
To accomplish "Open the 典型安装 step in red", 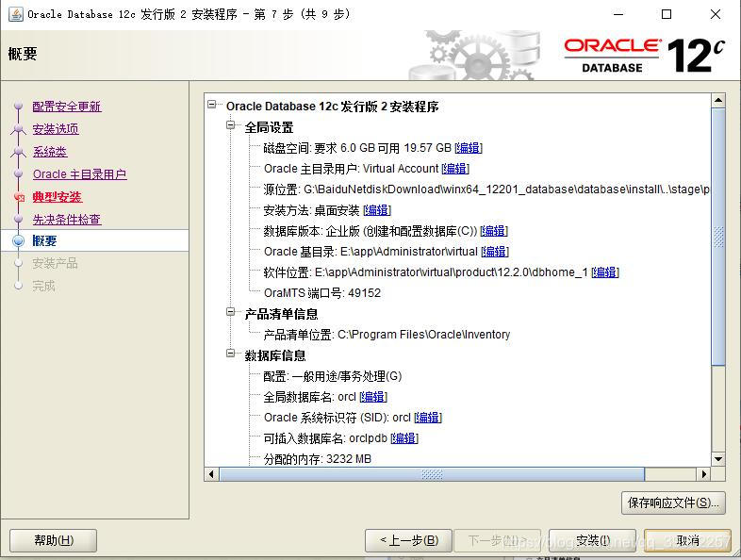I will tap(58, 197).
